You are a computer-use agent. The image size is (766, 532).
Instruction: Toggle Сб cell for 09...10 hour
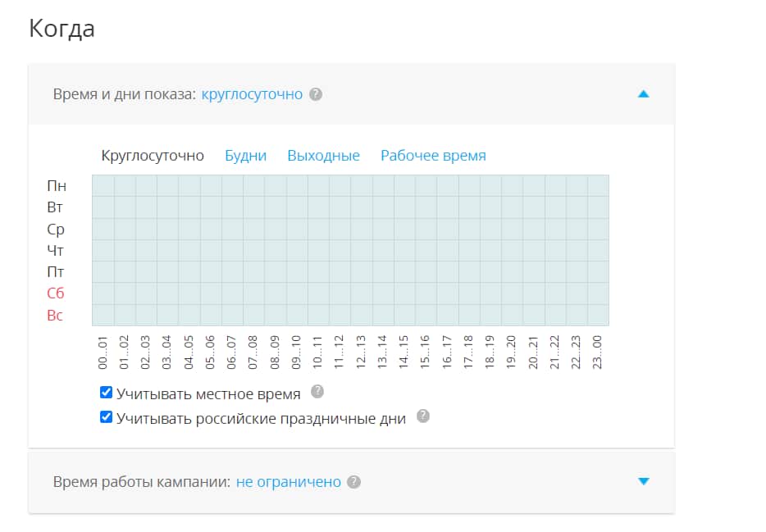point(297,293)
